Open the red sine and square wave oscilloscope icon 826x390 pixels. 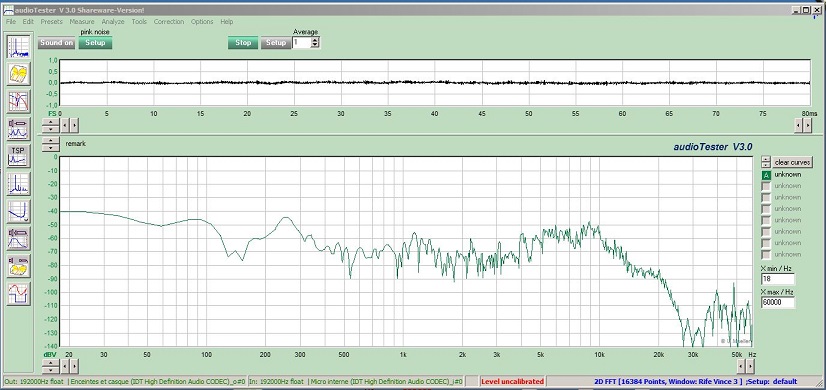[18, 293]
